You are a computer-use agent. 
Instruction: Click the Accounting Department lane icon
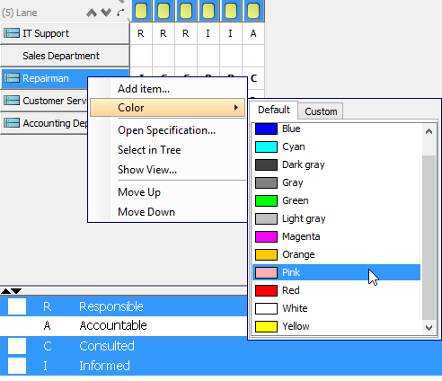click(x=11, y=123)
